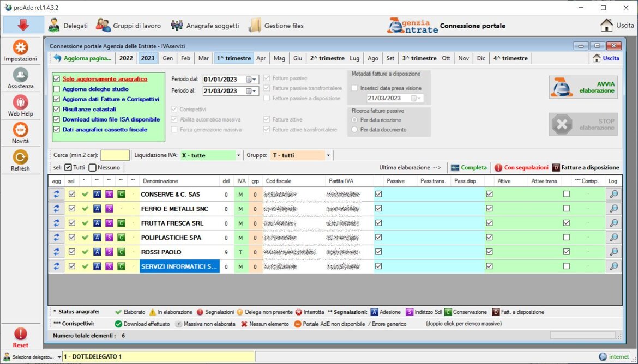Click the AVVIA elaborazione button
638x364 pixels.
click(583, 87)
